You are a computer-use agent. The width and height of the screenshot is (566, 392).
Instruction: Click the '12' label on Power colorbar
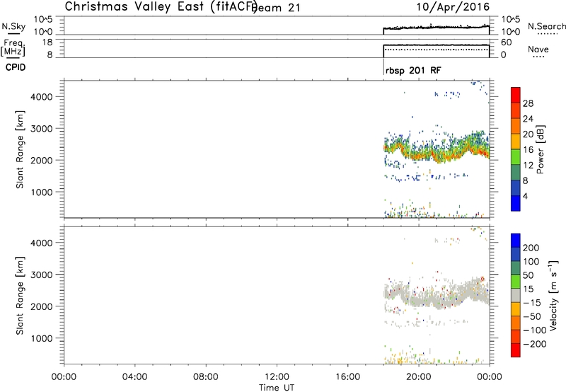(x=528, y=166)
